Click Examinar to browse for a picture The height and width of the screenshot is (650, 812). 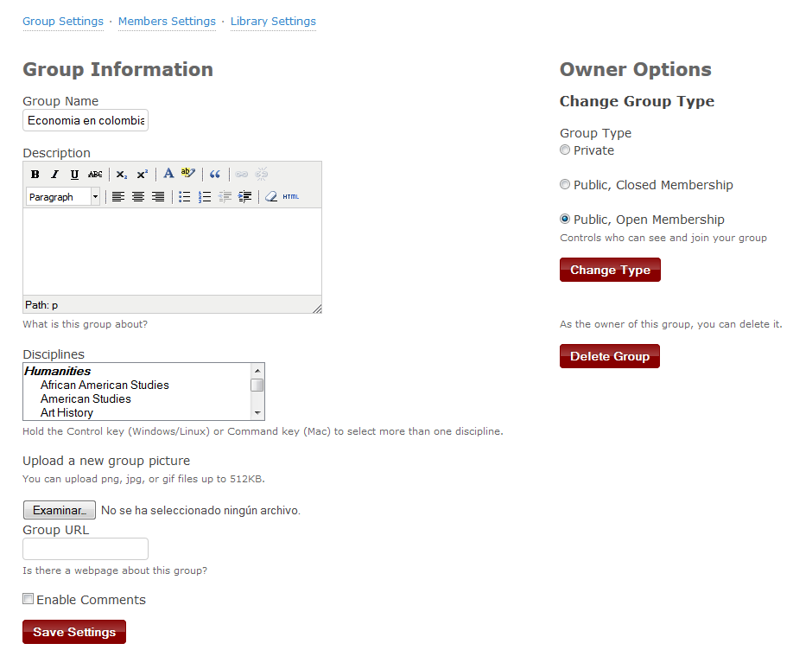click(60, 510)
